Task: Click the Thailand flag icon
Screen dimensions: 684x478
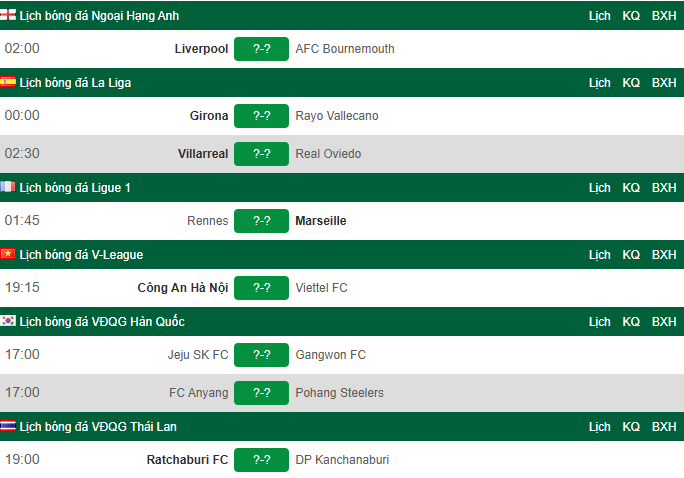Action: tap(8, 426)
